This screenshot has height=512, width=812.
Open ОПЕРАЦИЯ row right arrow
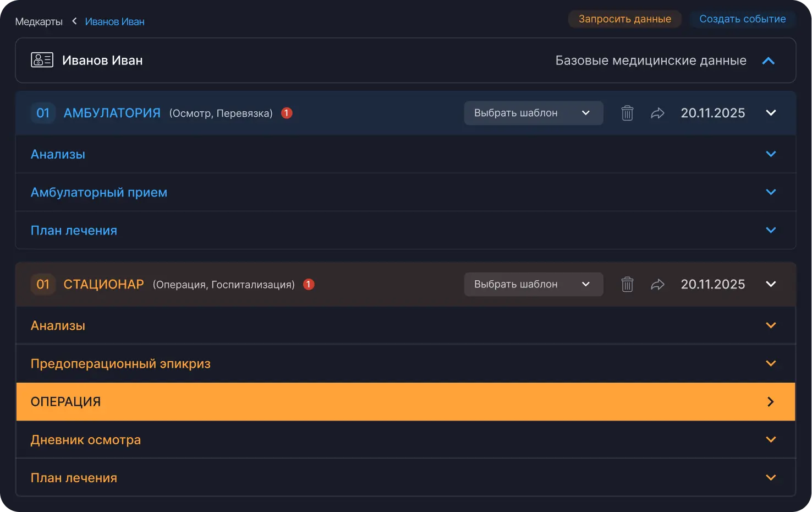[771, 402]
